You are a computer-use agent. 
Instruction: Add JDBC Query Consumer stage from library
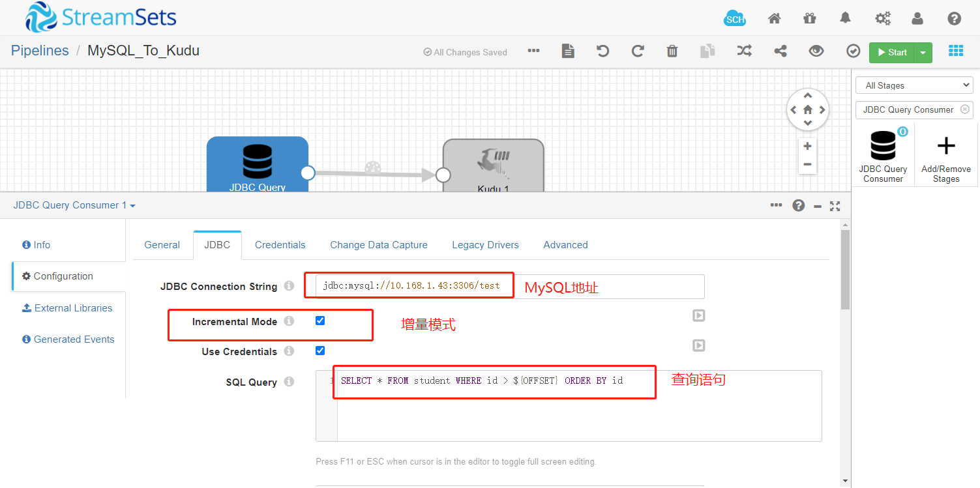[883, 155]
